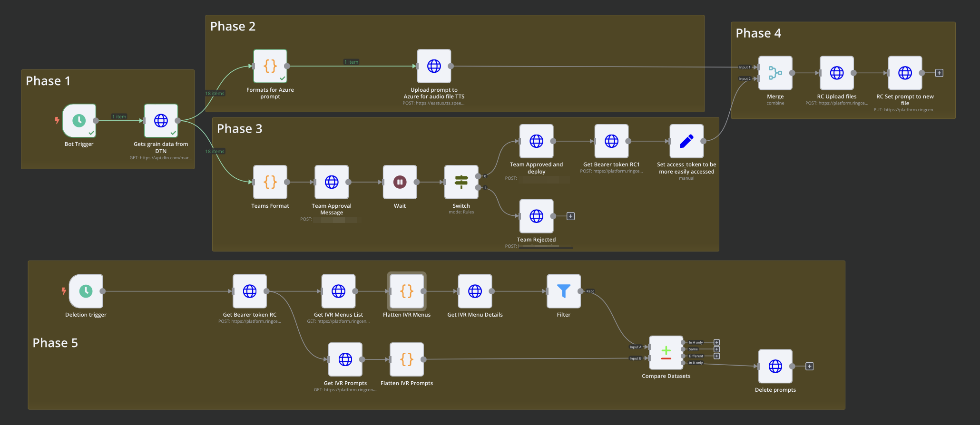This screenshot has width=980, height=425.
Task: Add node after RC Set prompt to new file
Action: tap(939, 73)
